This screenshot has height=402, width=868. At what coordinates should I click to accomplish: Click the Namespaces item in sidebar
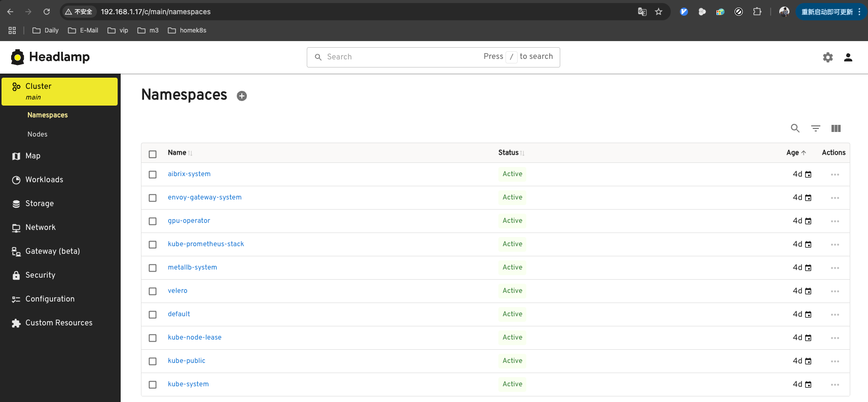tap(48, 115)
